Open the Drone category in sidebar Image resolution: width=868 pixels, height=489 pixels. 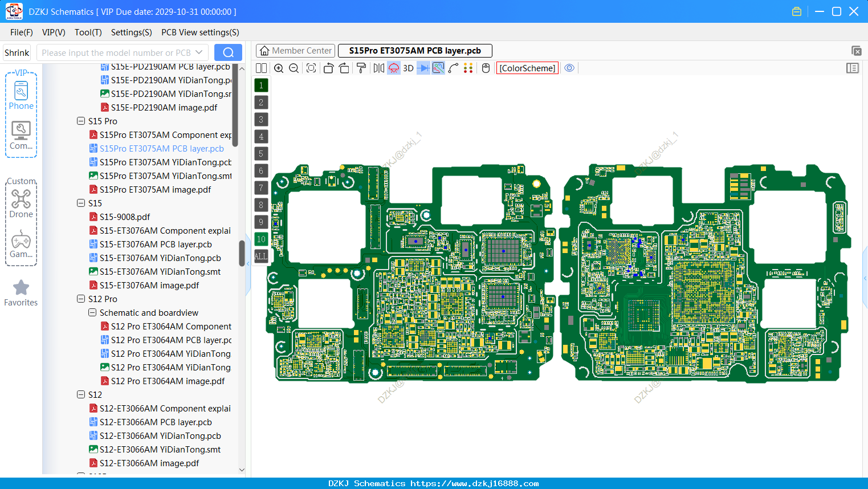point(21,203)
